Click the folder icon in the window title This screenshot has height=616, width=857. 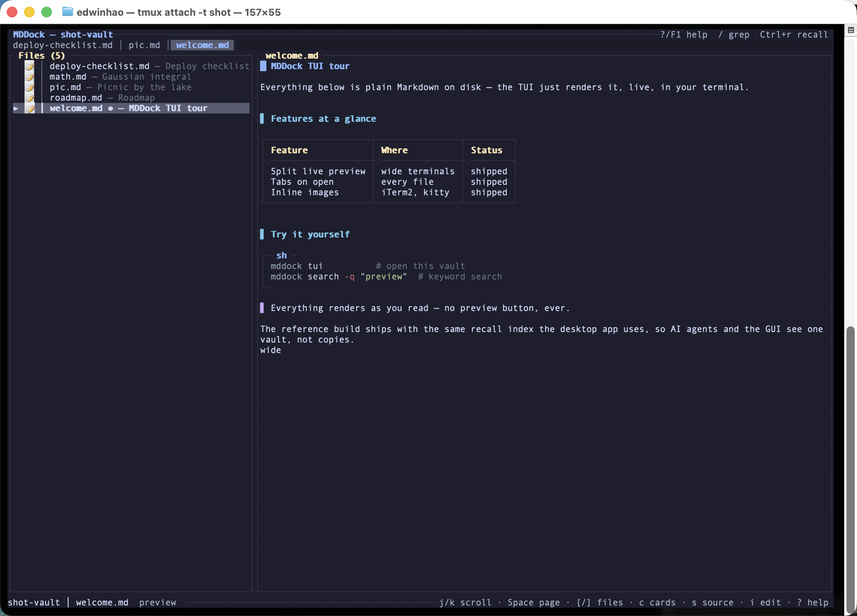pyautogui.click(x=67, y=12)
